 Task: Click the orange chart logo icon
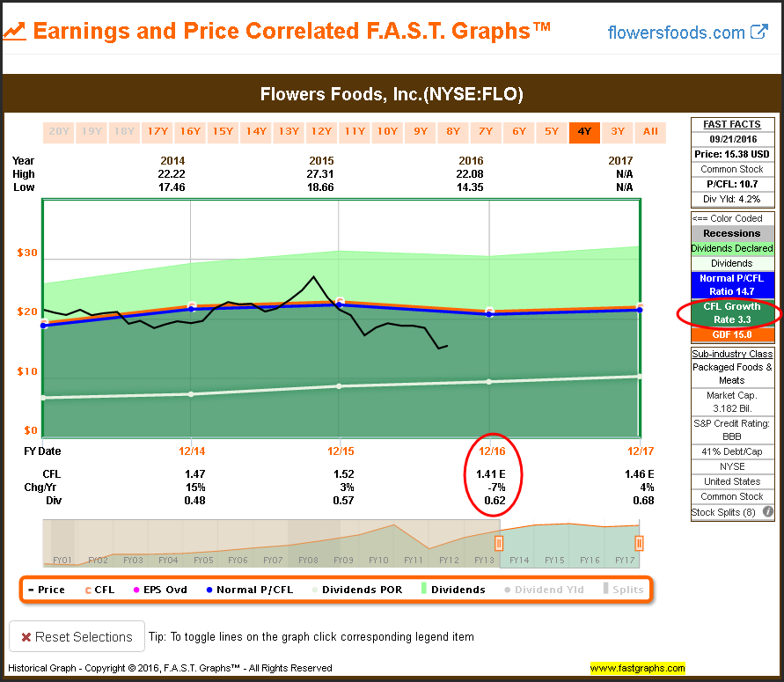tap(13, 33)
